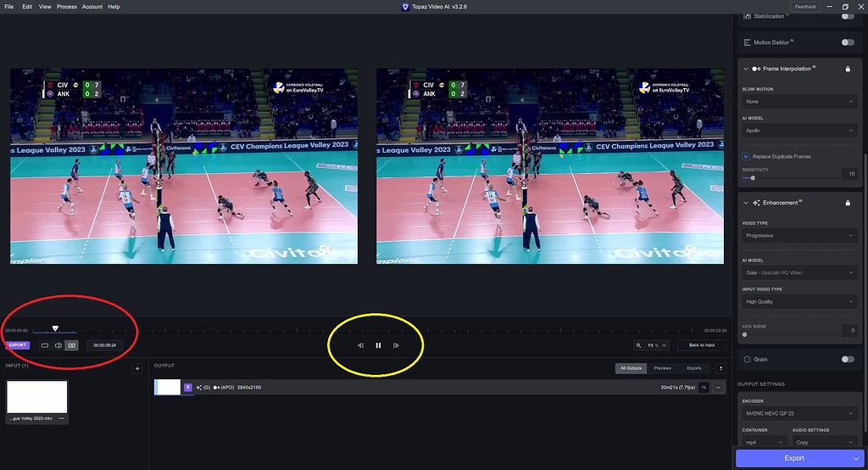Click the Sensitivity value field
This screenshot has width=868, height=470.
click(851, 174)
